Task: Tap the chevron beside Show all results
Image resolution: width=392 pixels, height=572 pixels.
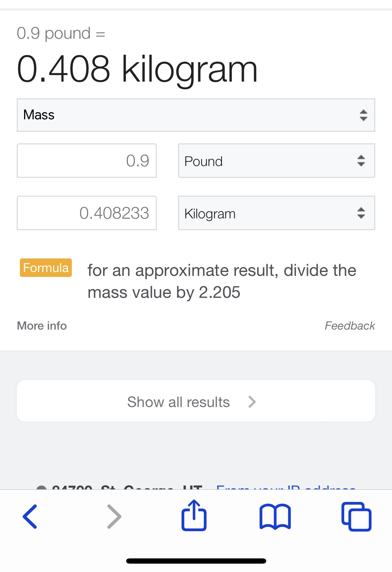Action: tap(252, 402)
